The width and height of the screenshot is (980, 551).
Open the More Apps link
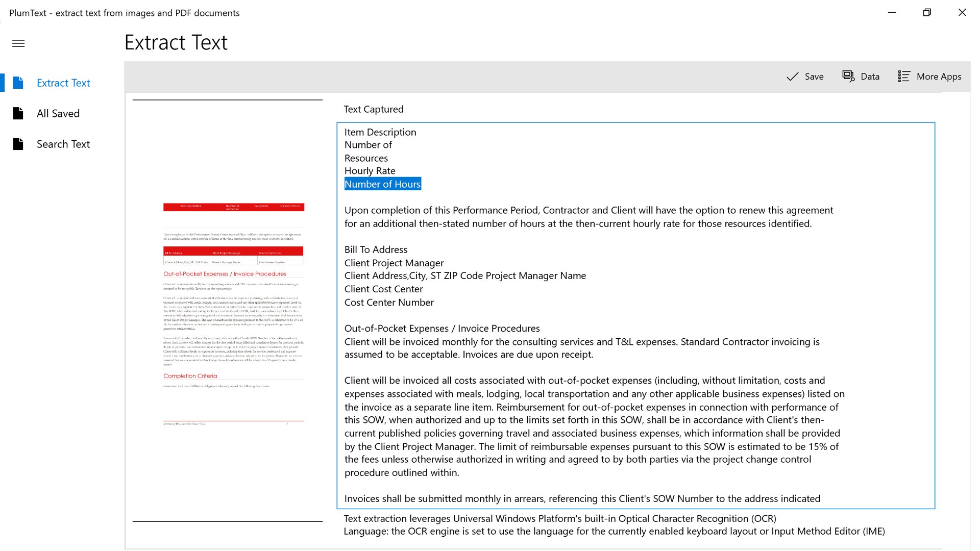click(x=939, y=77)
